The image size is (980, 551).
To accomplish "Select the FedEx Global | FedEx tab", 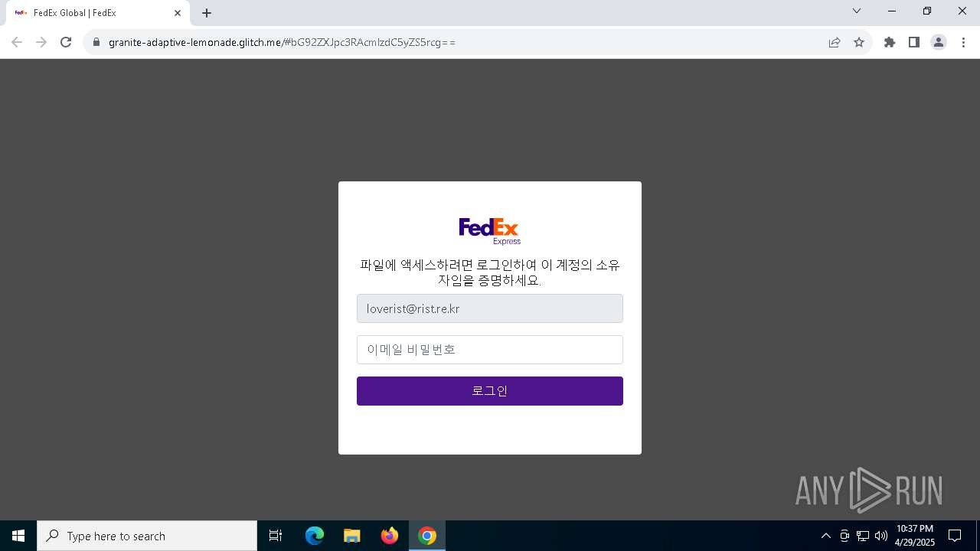I will [x=97, y=13].
